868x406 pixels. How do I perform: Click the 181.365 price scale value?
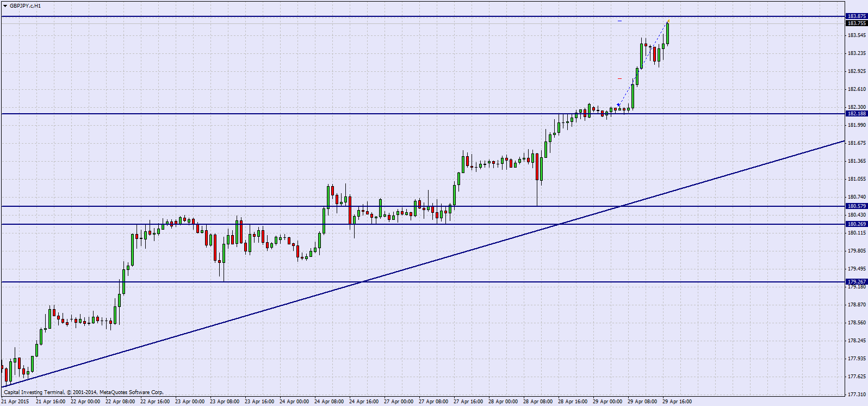point(857,161)
